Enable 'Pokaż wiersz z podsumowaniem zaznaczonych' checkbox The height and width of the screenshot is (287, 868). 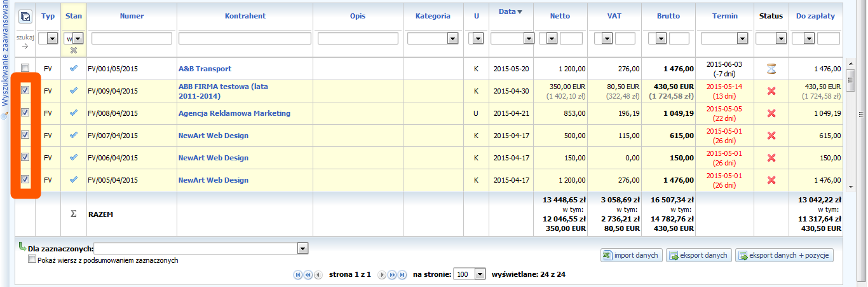click(x=32, y=260)
